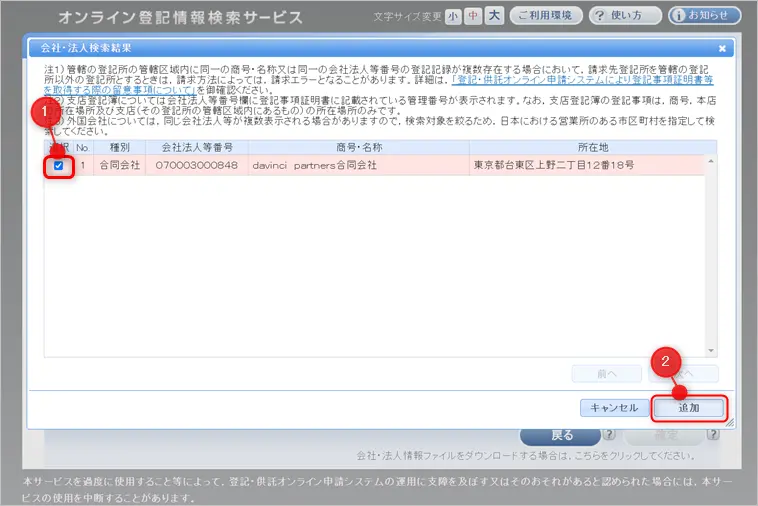Click the 追加 (Add) button
This screenshot has width=758, height=506.
point(688,407)
